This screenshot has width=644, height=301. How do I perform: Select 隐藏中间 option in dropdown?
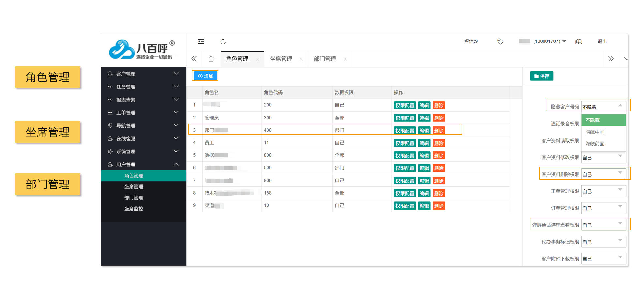tap(595, 132)
